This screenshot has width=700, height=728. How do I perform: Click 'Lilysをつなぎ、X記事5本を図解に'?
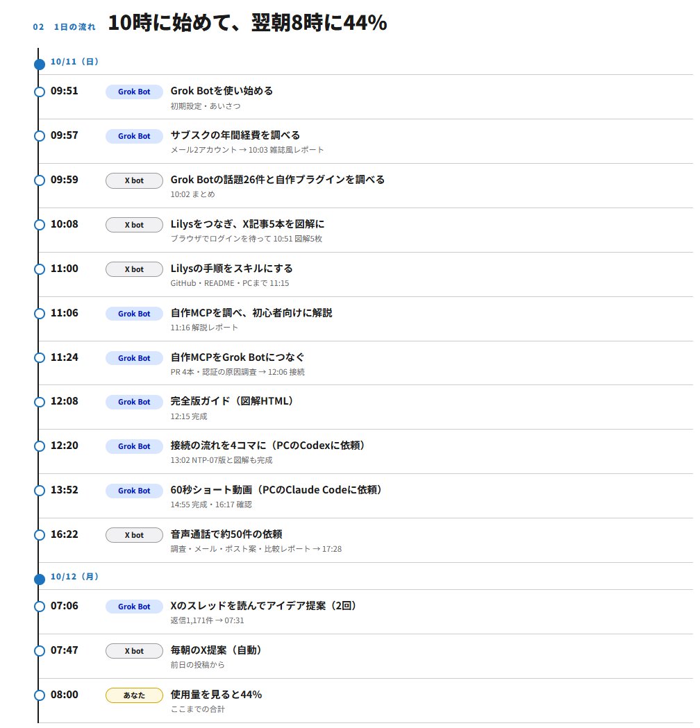[x=247, y=223]
